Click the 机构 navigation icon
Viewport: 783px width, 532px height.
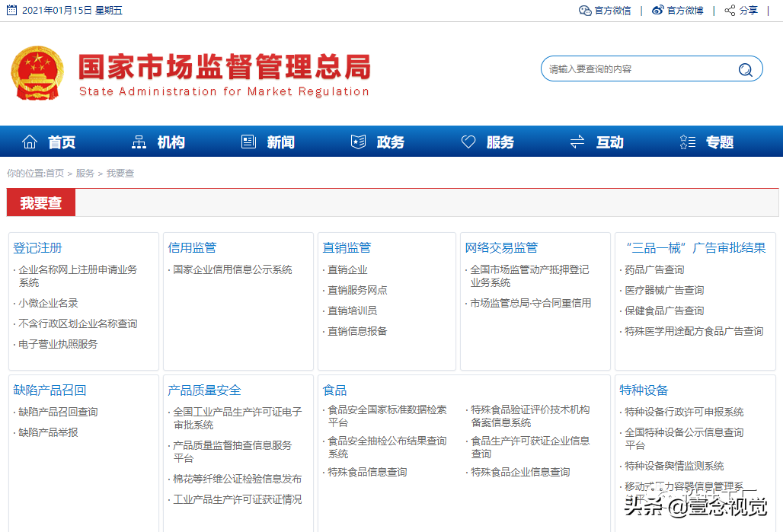point(139,141)
